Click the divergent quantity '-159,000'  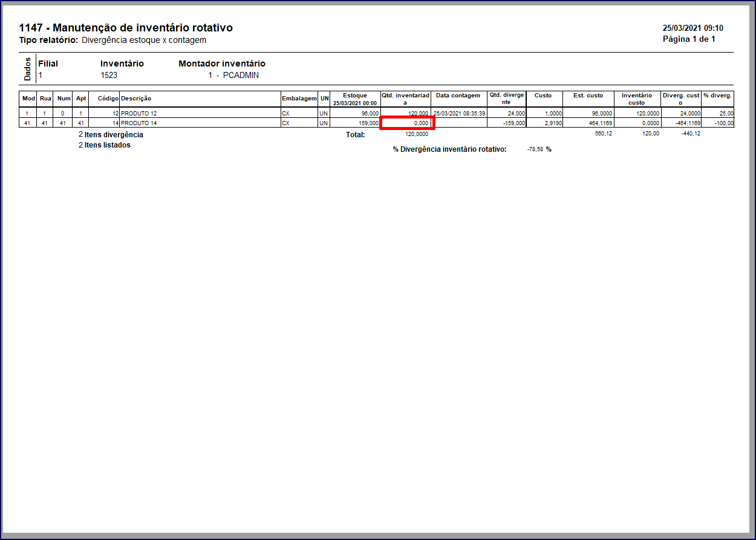514,123
